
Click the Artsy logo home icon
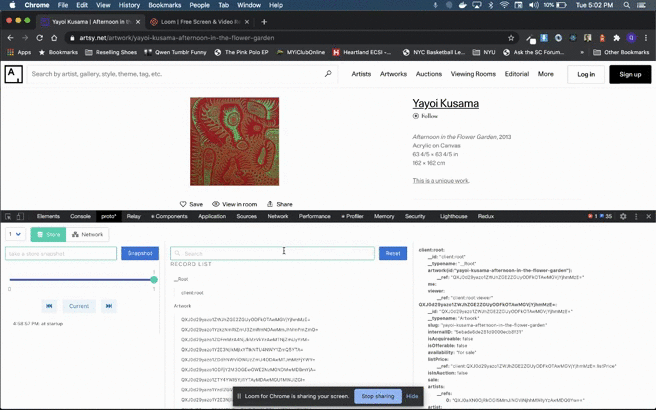tap(13, 74)
